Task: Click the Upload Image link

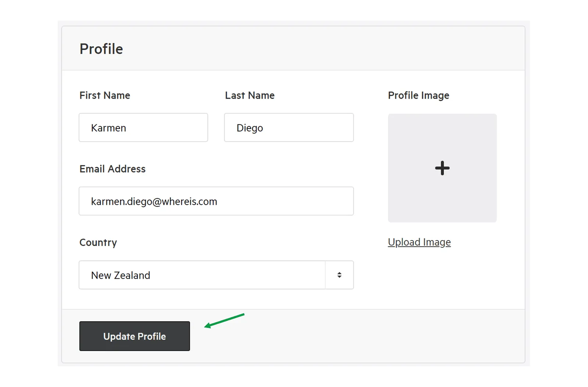Action: coord(419,242)
